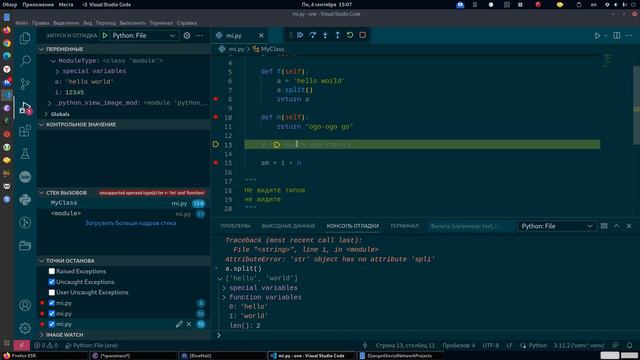Click Step Over in the debug toolbar
This screenshot has width=640, height=360.
coord(313,35)
